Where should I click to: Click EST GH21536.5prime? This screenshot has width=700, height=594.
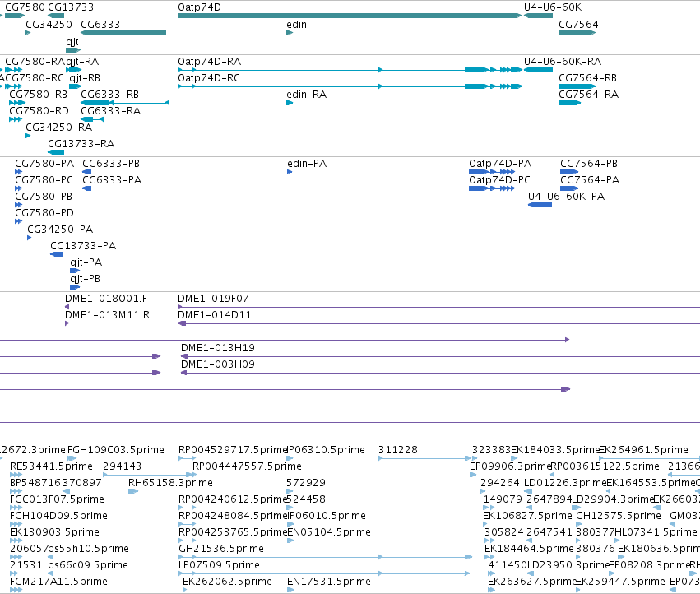click(325, 557)
